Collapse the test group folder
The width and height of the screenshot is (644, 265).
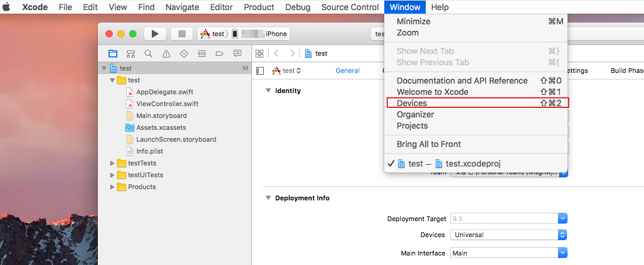tap(112, 80)
